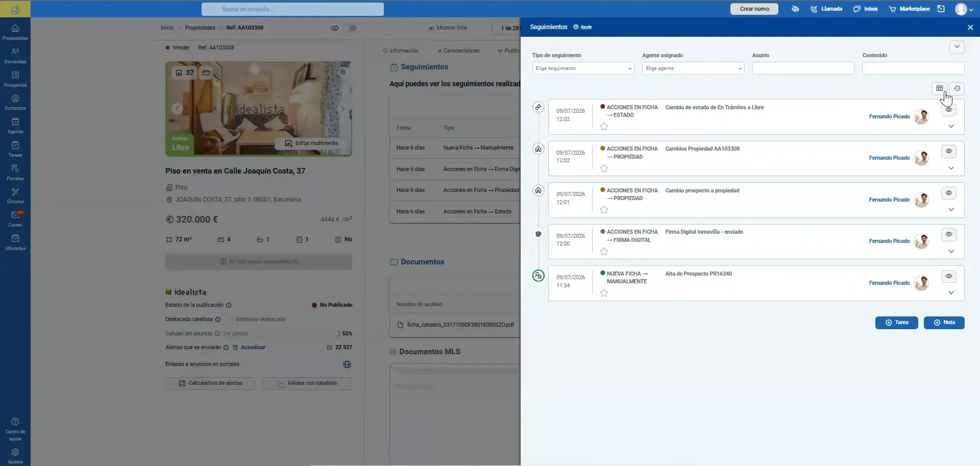Open Tipo de seguimiento dropdown
Image resolution: width=980 pixels, height=466 pixels.
point(583,68)
